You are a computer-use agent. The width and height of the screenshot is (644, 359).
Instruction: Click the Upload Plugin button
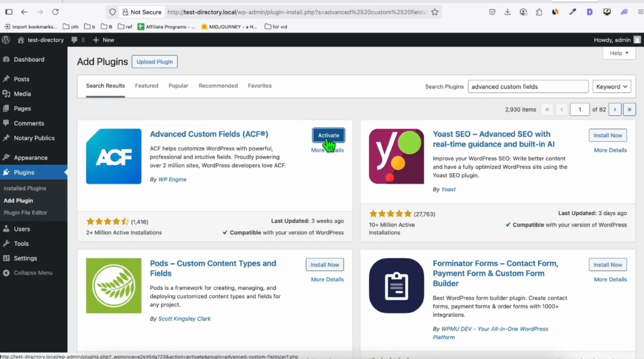[155, 62]
